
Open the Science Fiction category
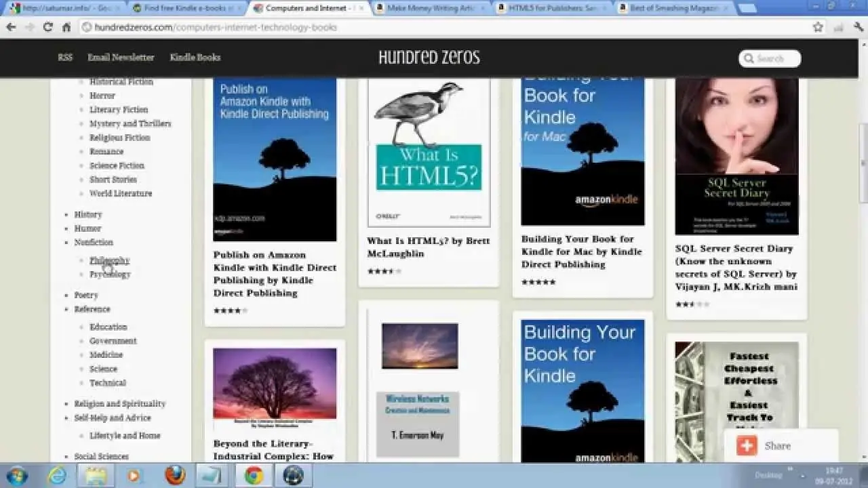(x=117, y=165)
